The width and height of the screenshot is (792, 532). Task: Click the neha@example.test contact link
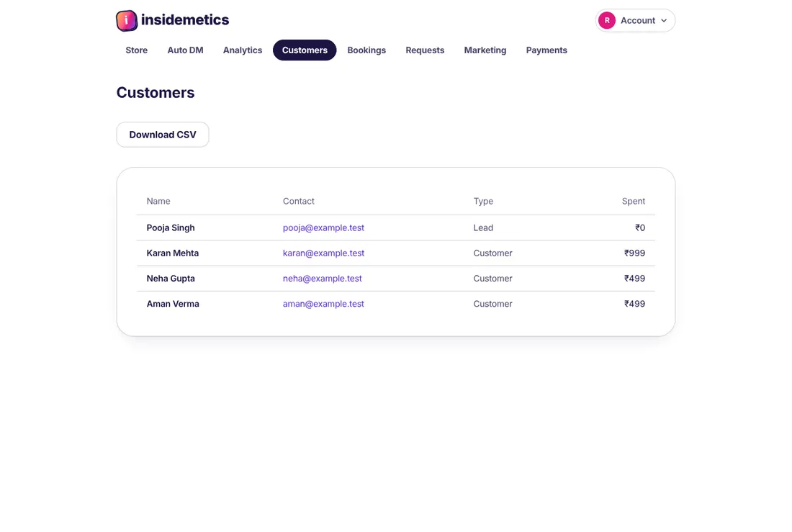click(x=323, y=279)
